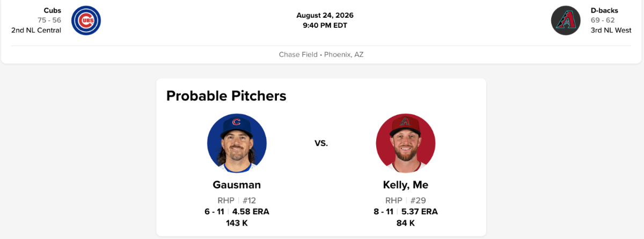Open Kelly's player headshot photo
644x239 pixels.
click(x=406, y=143)
